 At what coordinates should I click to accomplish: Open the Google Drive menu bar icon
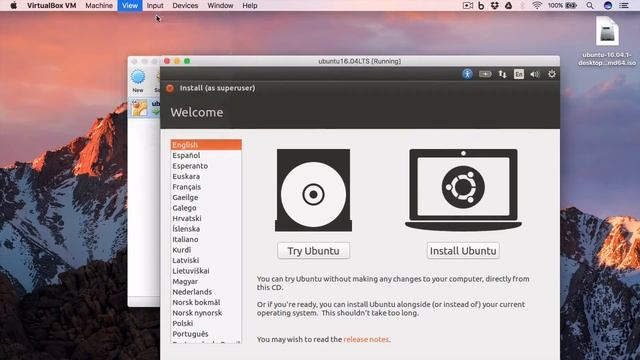pyautogui.click(x=509, y=5)
